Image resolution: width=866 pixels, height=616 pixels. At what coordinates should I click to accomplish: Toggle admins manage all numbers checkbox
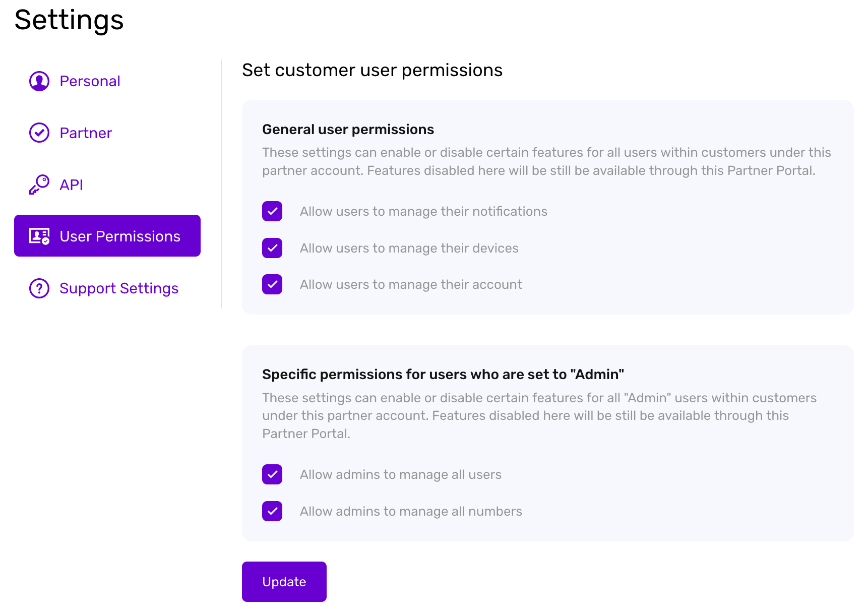click(x=272, y=511)
